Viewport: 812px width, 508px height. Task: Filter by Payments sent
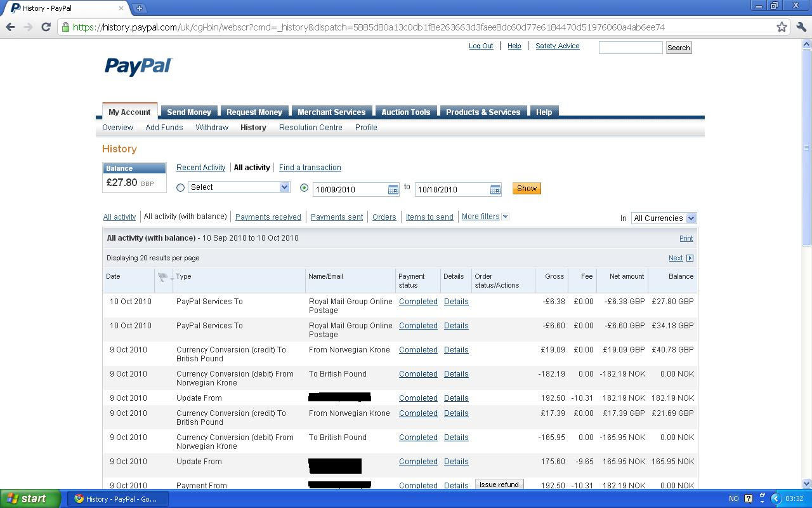coord(337,217)
